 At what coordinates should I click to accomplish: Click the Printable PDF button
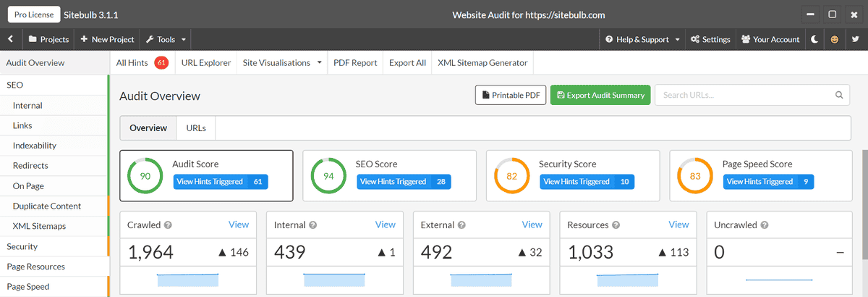[x=511, y=95]
